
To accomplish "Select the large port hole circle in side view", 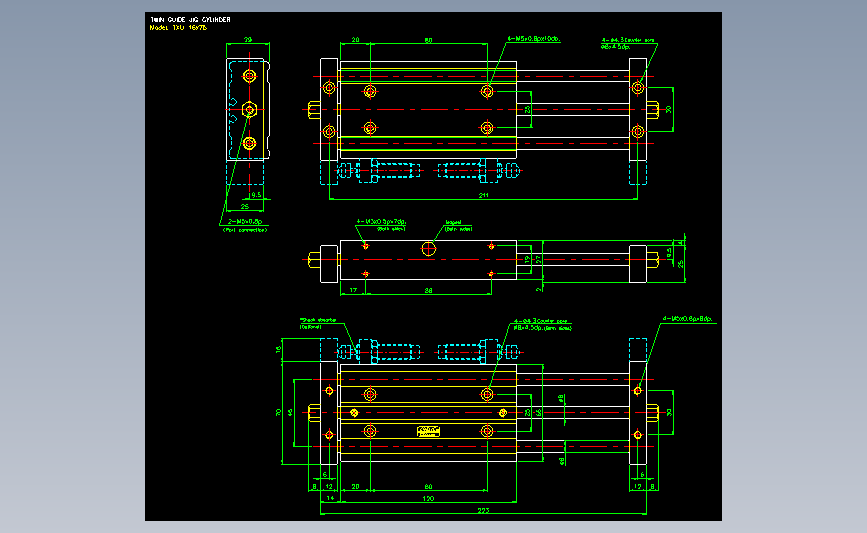I will point(429,249).
